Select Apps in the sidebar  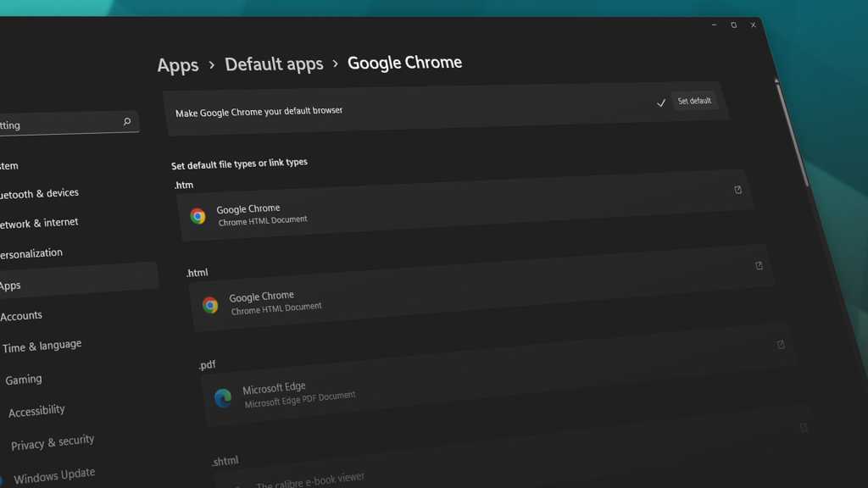pyautogui.click(x=77, y=282)
